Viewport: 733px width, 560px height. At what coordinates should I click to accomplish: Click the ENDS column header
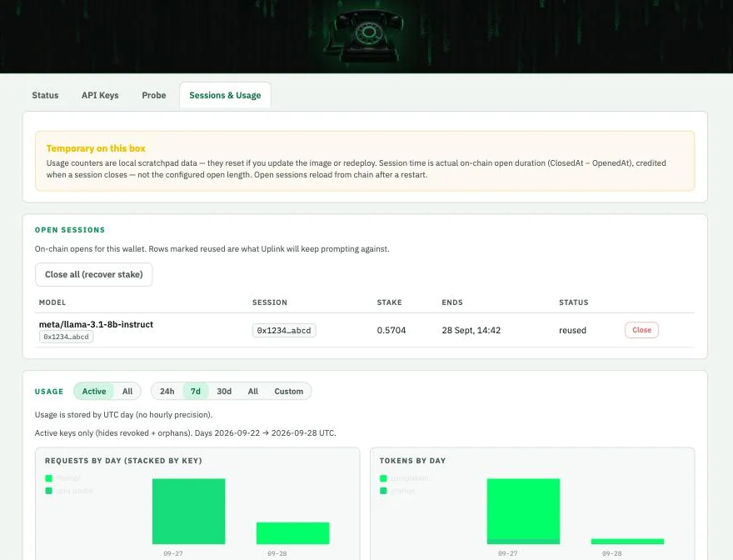pos(452,302)
